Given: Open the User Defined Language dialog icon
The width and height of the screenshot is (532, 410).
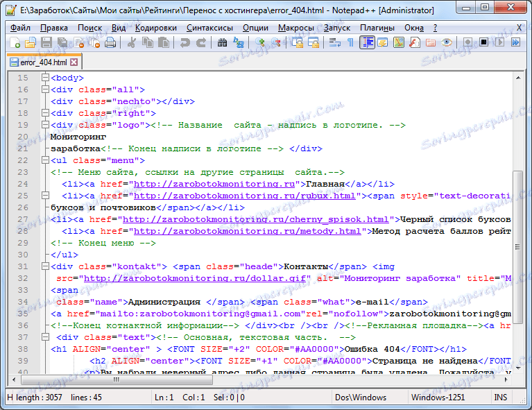Looking at the screenshot, I should click(x=383, y=42).
